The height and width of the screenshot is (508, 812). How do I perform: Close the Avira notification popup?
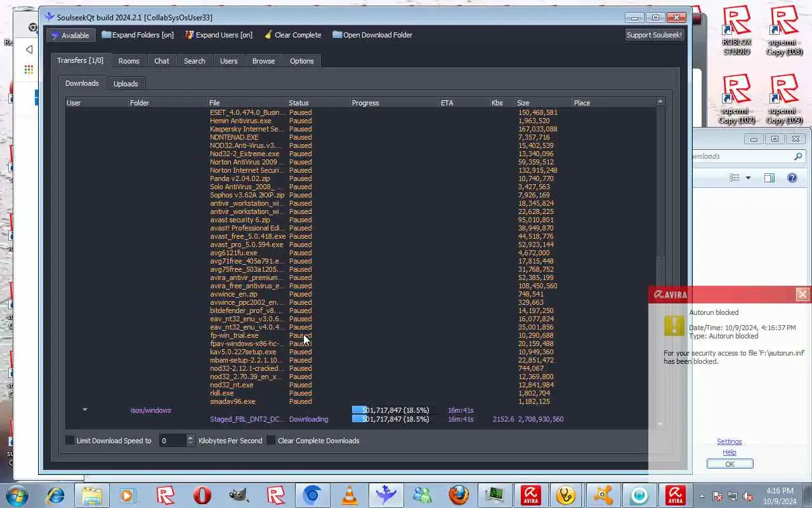click(x=802, y=294)
